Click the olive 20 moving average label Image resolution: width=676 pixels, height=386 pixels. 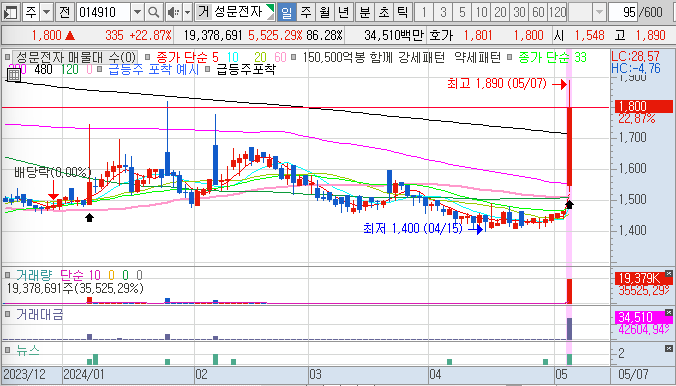pos(260,57)
